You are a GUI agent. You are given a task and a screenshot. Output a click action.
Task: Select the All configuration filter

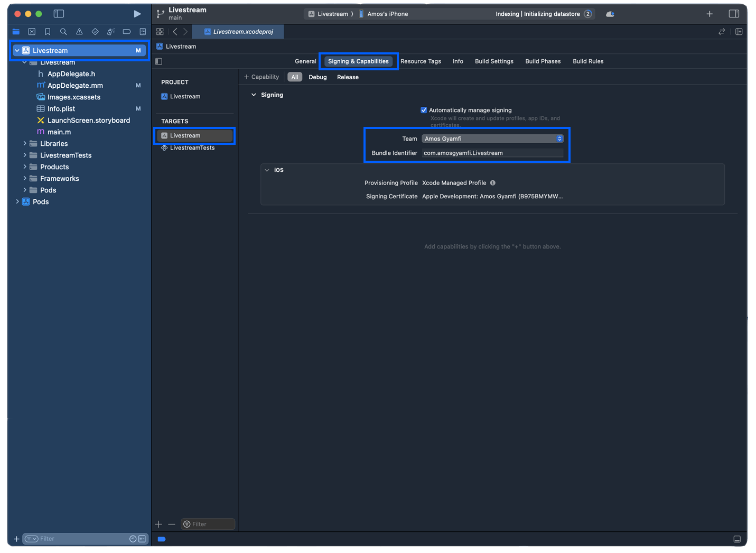point(295,77)
